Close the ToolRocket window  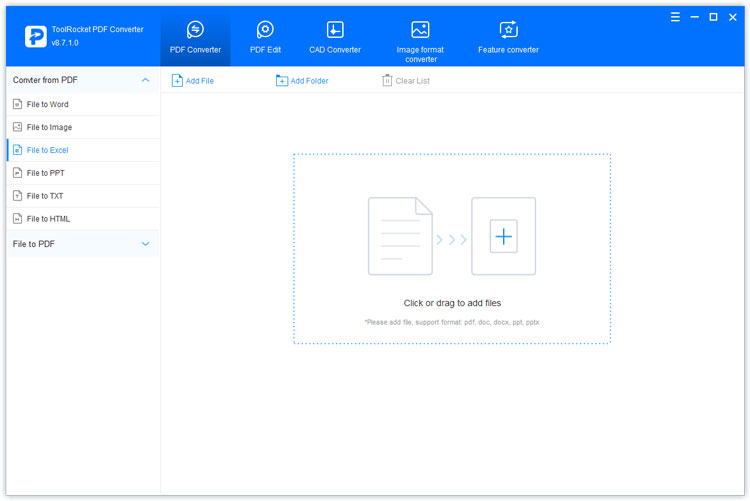click(732, 17)
